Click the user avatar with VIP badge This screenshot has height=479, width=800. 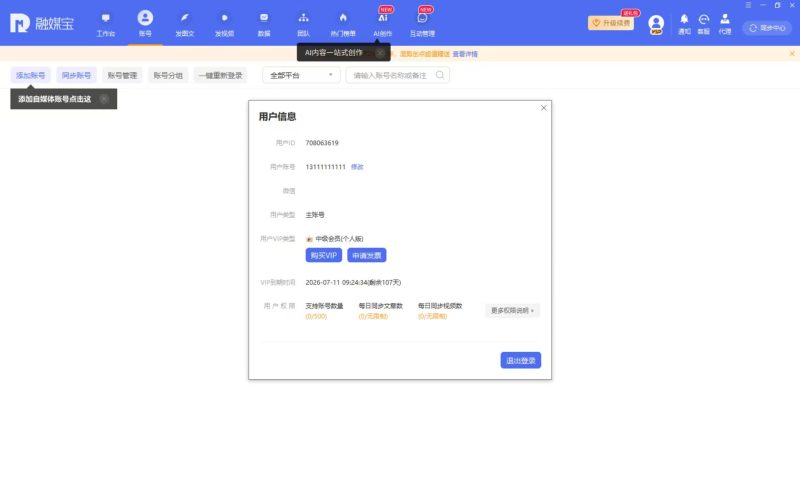pos(656,24)
